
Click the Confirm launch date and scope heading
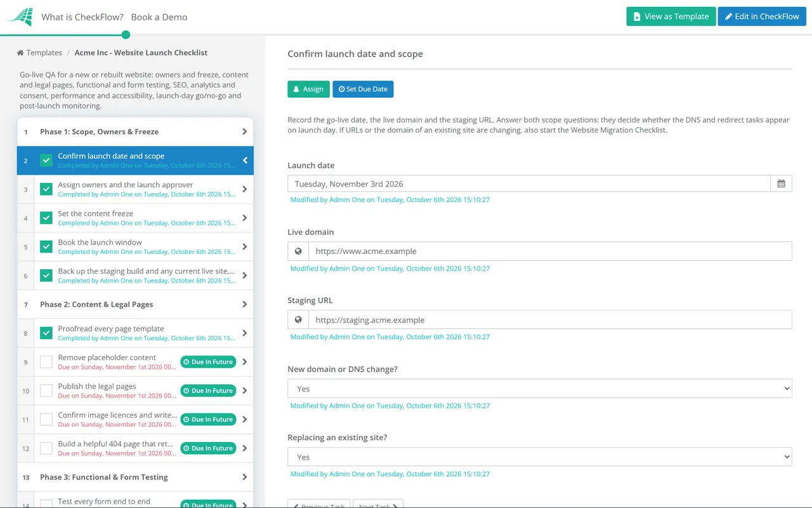[x=355, y=54]
